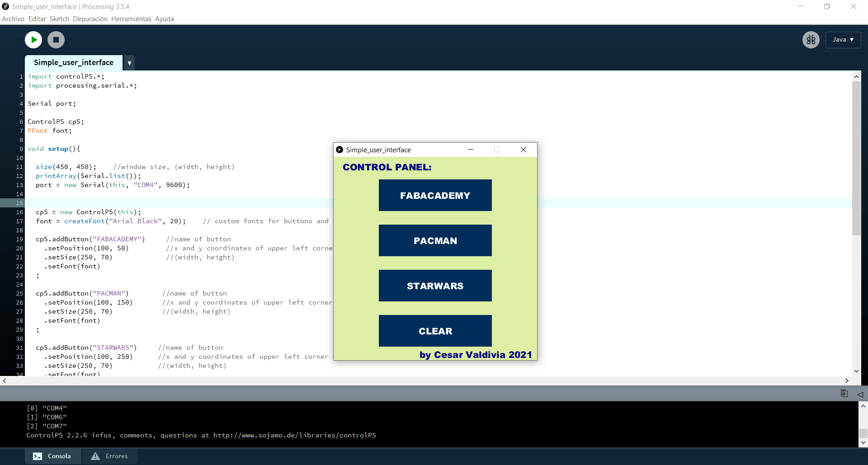The height and width of the screenshot is (465, 868).
Task: Click the Processing logo in title bar
Action: tap(5, 6)
